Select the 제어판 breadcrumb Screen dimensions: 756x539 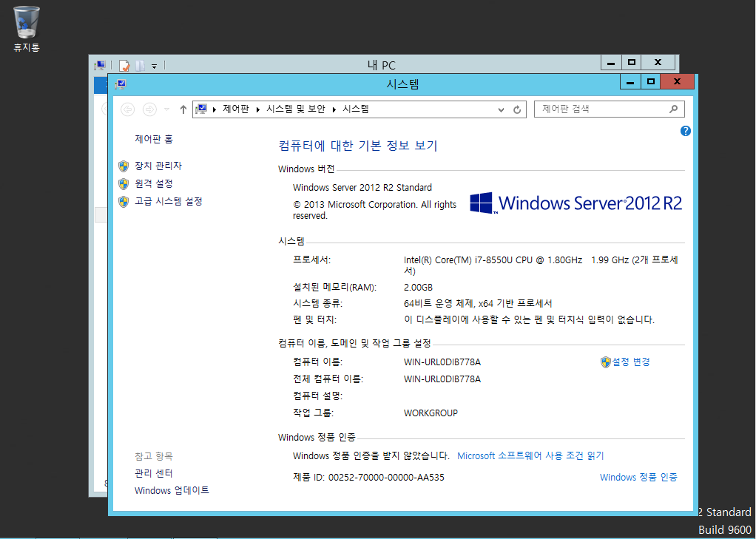[x=236, y=109]
